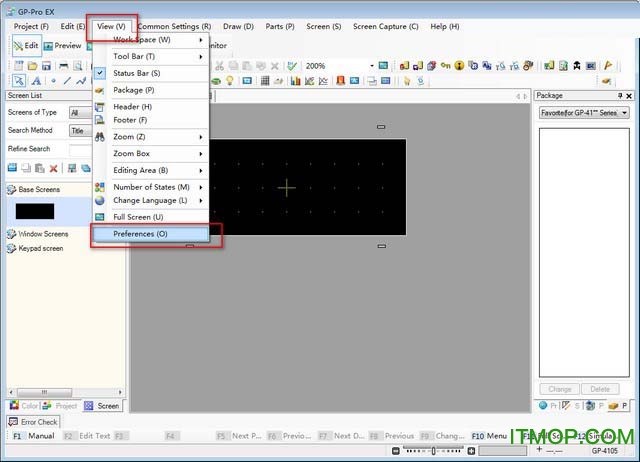Open the Screens of Type dropdown
This screenshot has height=462, width=640.
coord(78,113)
